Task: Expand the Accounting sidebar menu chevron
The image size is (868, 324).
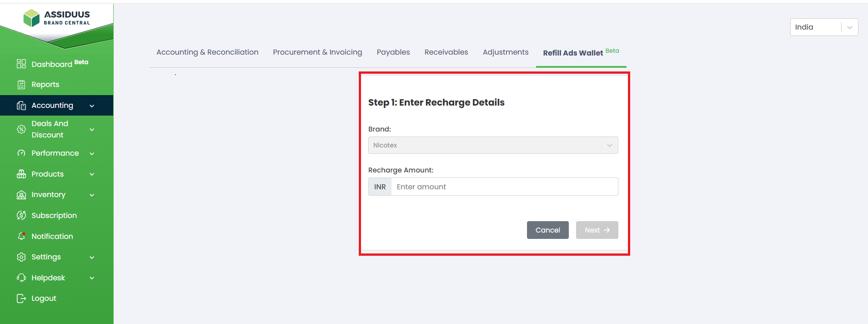Action: point(92,106)
